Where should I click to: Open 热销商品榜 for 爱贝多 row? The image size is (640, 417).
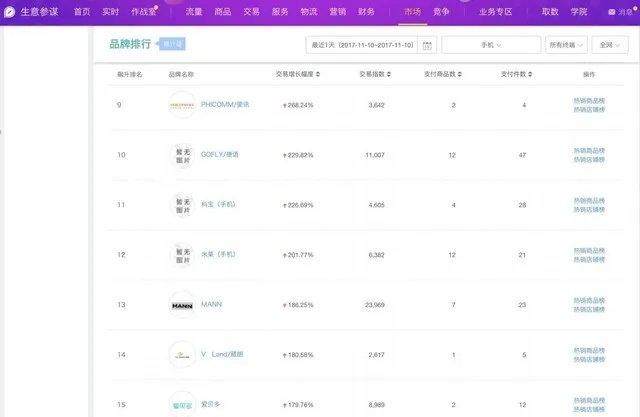point(589,400)
